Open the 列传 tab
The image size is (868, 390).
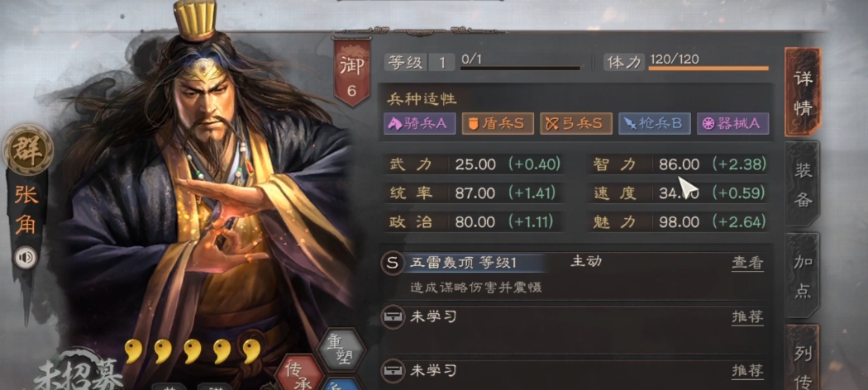tap(803, 359)
